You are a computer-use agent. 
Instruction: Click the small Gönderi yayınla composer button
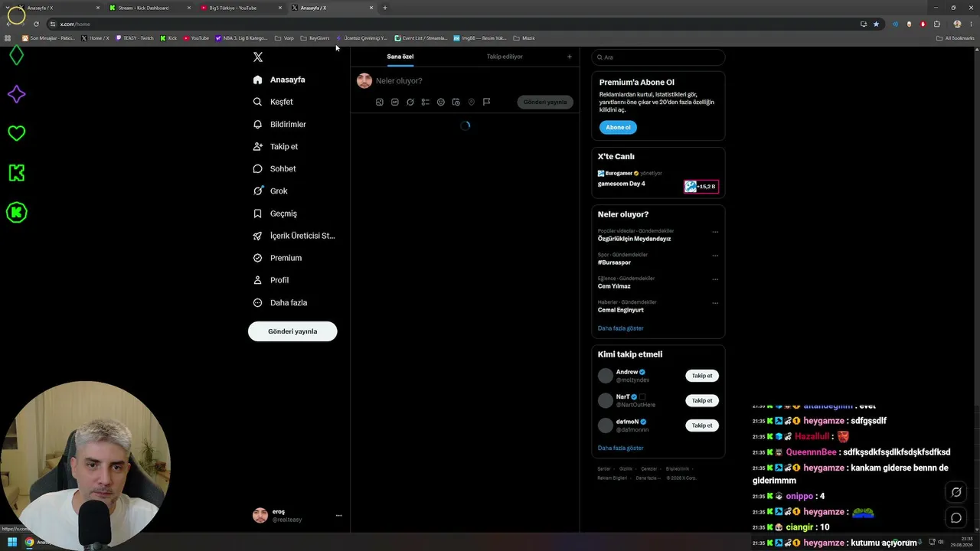[545, 102]
